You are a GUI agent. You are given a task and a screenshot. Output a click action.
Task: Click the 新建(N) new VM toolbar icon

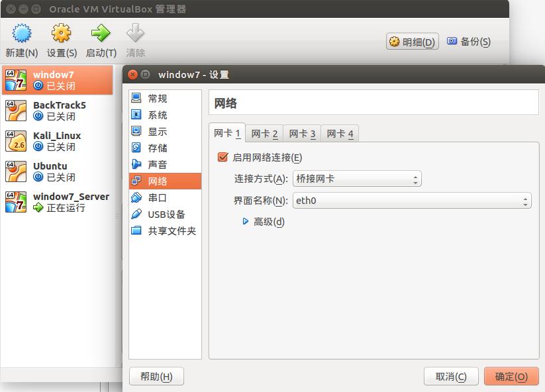tap(22, 33)
